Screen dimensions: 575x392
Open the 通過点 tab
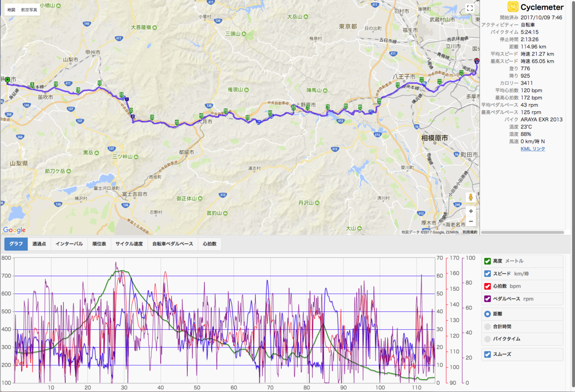[x=39, y=244]
